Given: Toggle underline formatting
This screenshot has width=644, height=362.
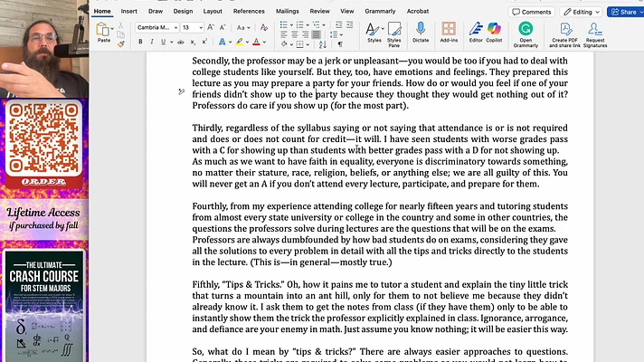Looking at the screenshot, I should [x=163, y=42].
